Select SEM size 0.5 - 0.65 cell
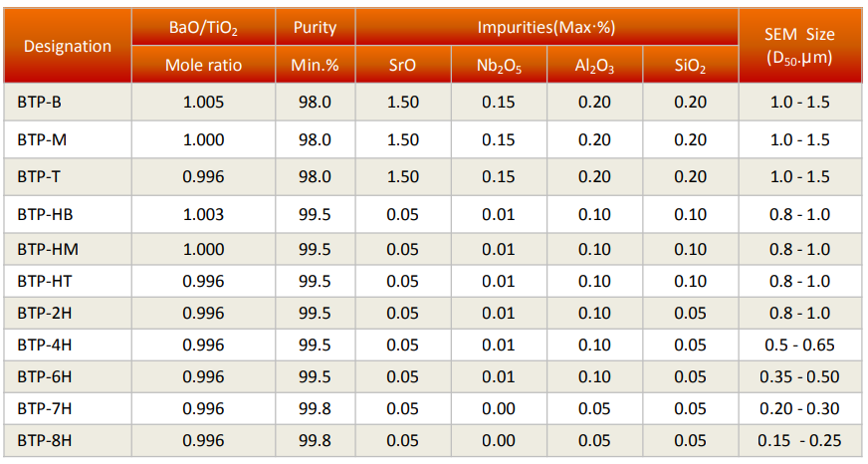The width and height of the screenshot is (868, 464). (x=800, y=345)
